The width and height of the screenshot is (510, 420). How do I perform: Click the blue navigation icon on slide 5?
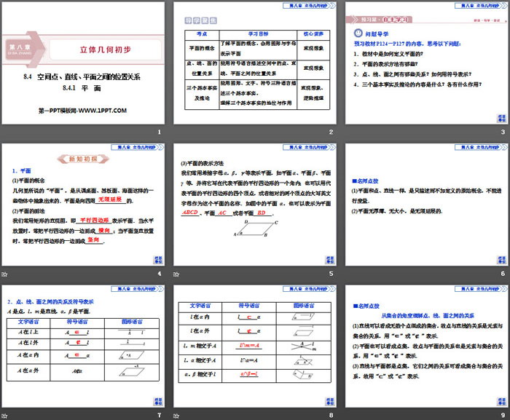point(330,260)
